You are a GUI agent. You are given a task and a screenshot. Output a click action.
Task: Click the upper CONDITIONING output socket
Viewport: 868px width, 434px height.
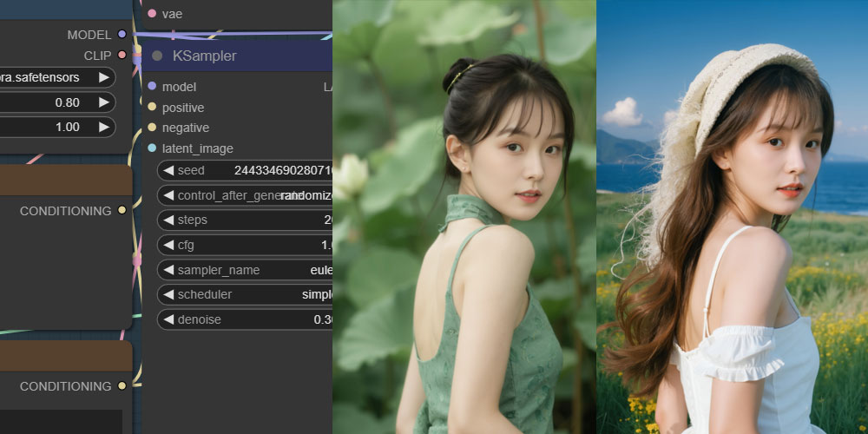point(122,210)
